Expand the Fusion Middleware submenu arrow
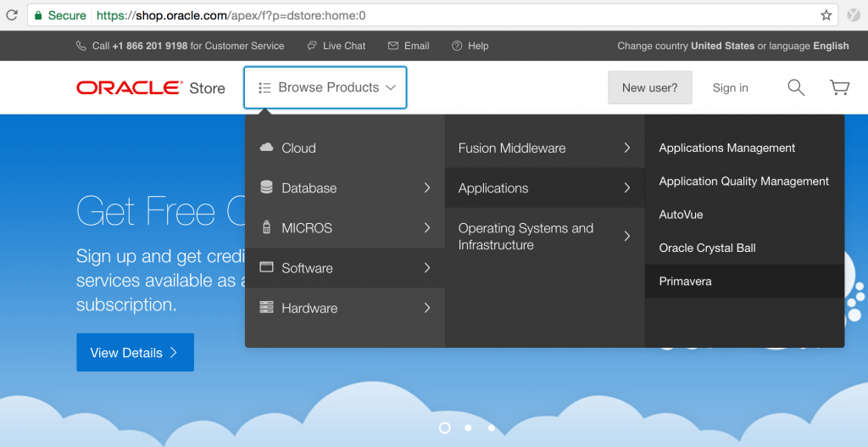 (x=626, y=148)
